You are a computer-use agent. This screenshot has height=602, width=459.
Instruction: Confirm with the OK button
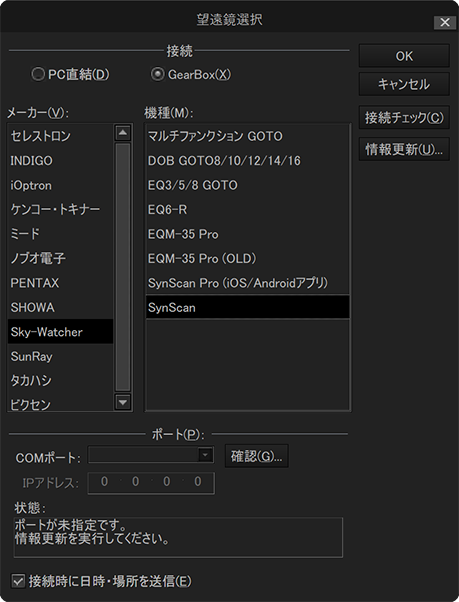tap(404, 56)
